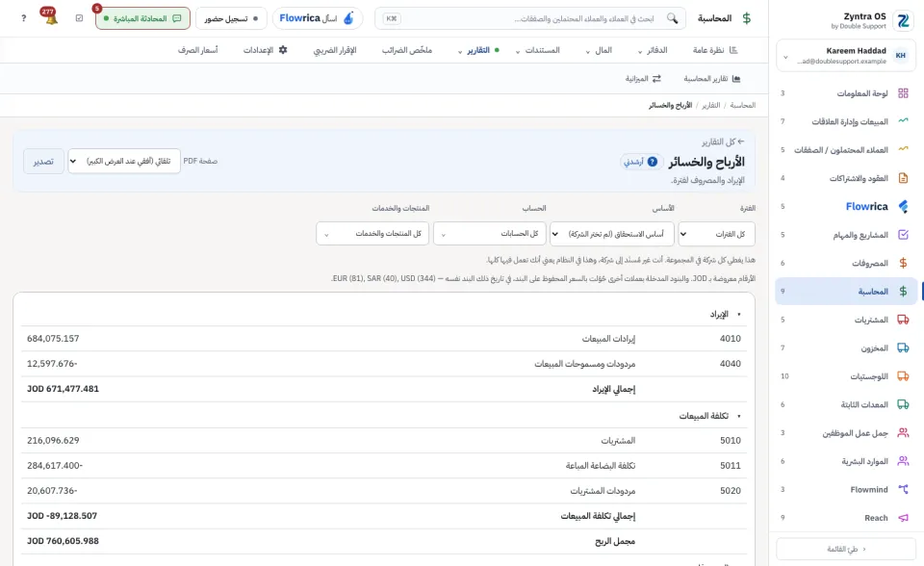Open the أسعار الصرف tab
924x566 pixels.
pos(198,50)
